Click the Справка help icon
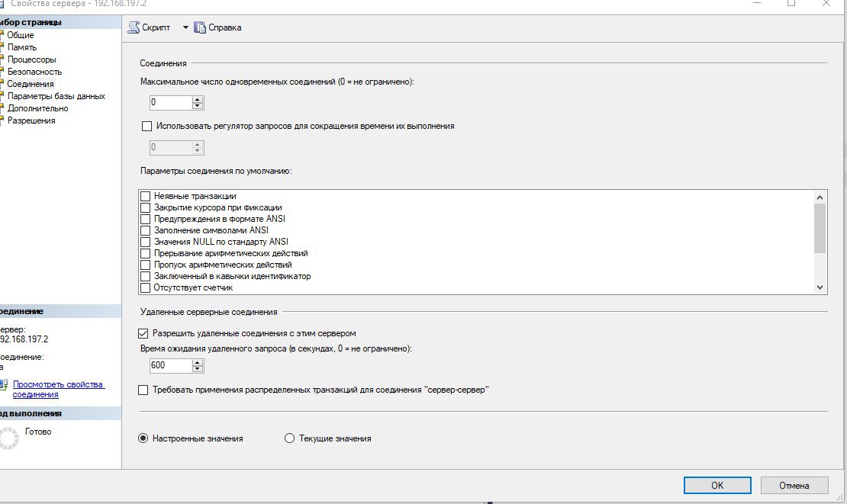 pos(201,27)
